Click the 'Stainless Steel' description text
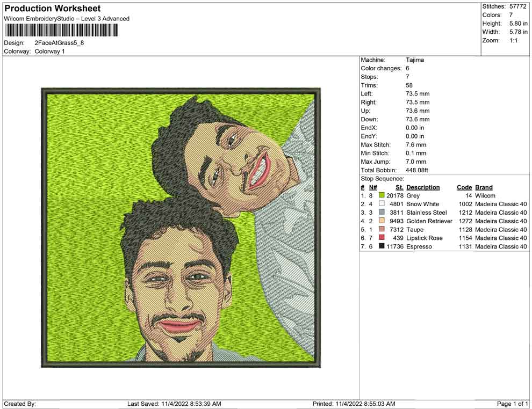 (427, 213)
